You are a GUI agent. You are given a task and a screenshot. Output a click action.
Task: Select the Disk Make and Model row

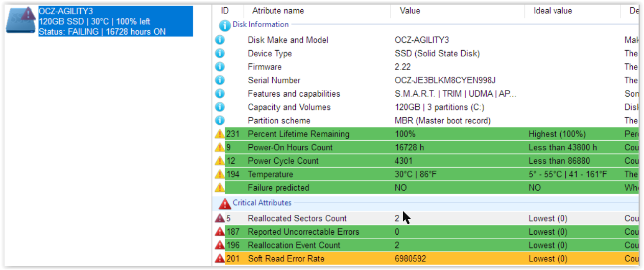426,40
